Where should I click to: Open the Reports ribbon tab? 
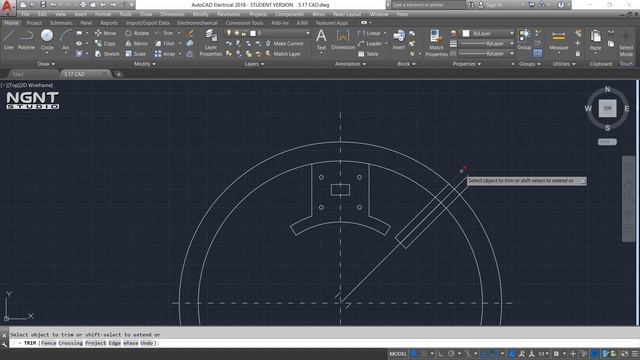pos(109,23)
